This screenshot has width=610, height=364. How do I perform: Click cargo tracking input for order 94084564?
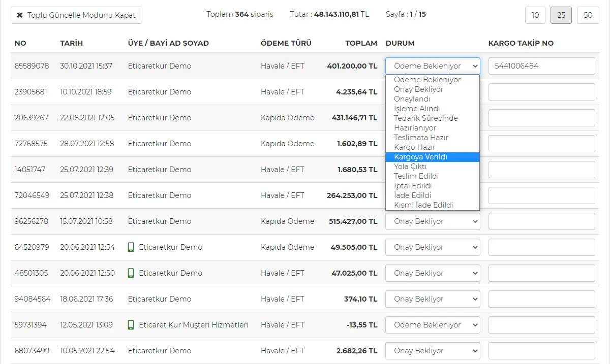pyautogui.click(x=541, y=299)
